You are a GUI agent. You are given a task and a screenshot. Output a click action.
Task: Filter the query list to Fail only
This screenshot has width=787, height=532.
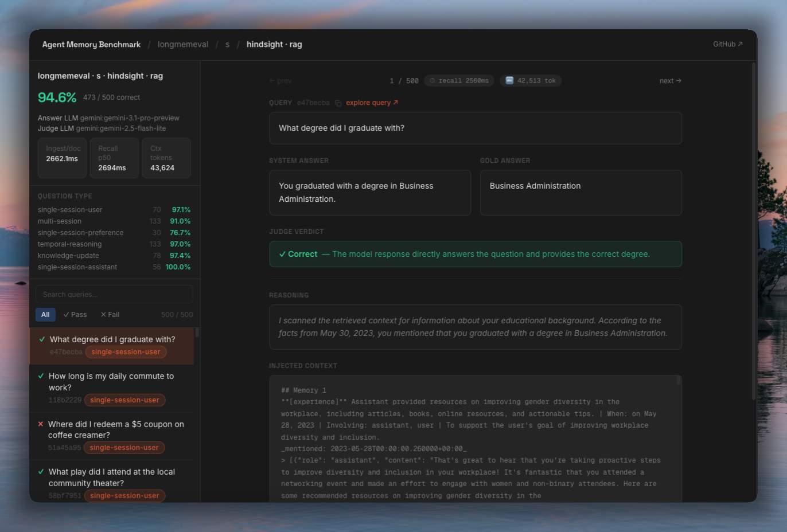pos(110,315)
